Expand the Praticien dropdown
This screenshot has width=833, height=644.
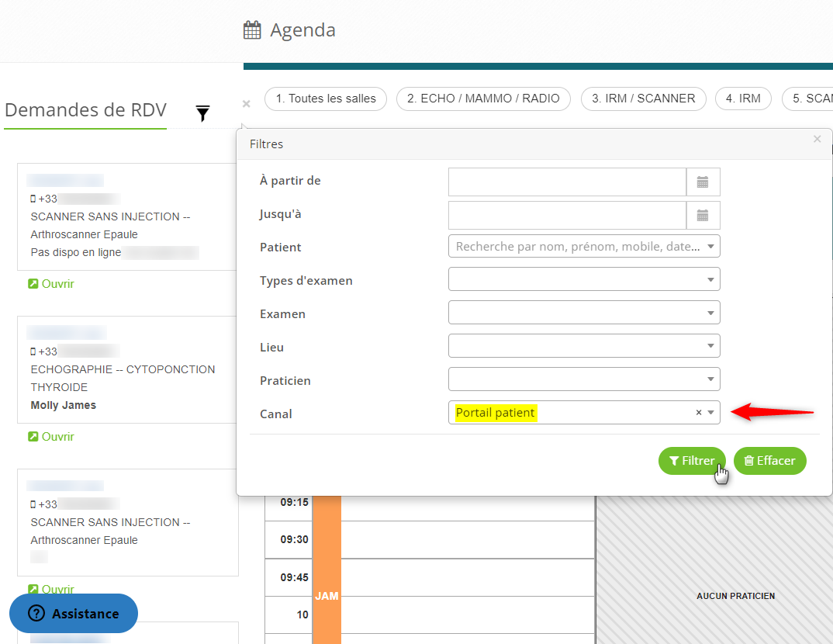tap(710, 380)
